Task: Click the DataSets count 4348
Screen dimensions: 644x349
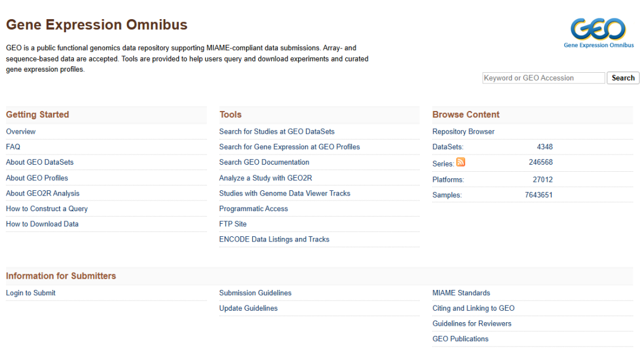Action: tap(544, 147)
